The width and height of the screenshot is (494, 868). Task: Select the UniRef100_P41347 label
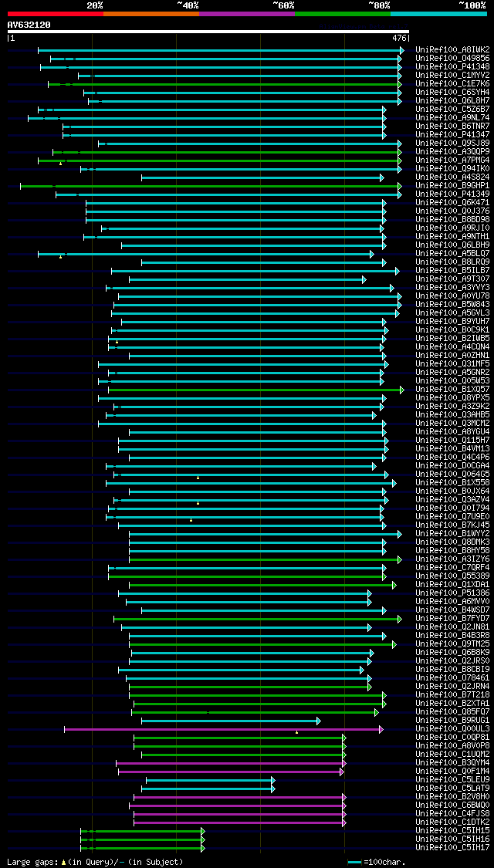[x=452, y=134]
